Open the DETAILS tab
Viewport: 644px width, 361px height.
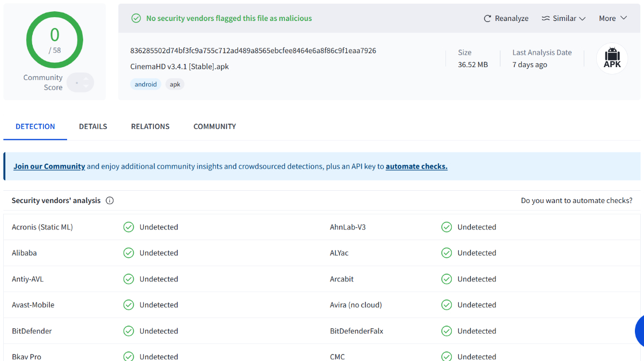point(93,127)
